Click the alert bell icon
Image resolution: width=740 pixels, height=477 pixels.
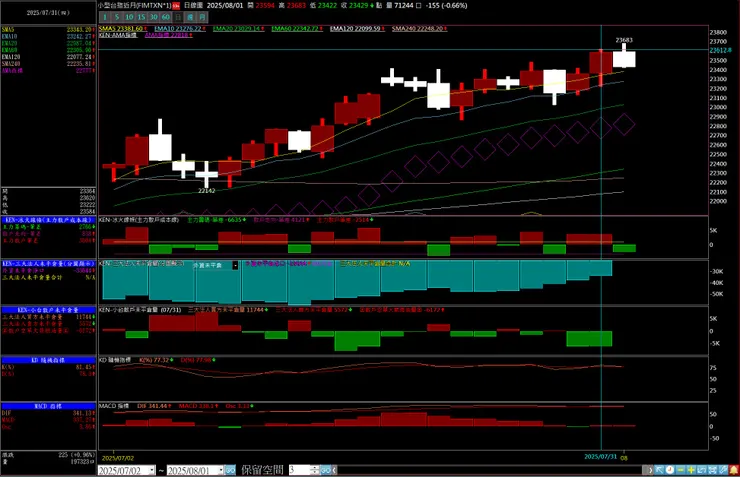pyautogui.click(x=733, y=470)
